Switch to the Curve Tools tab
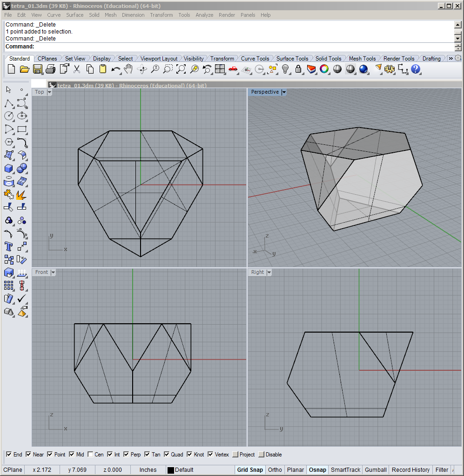This screenshot has height=476, width=464. (x=255, y=59)
